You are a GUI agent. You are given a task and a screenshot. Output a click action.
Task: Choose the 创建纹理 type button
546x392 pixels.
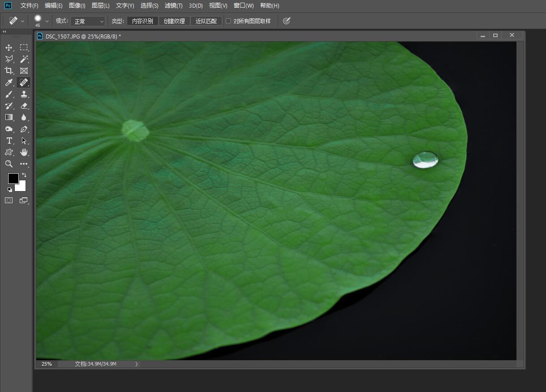tap(174, 21)
